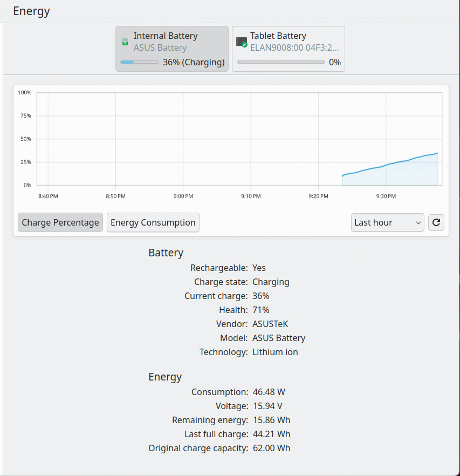Click the Energy page title
This screenshot has height=476, width=460.
31,11
